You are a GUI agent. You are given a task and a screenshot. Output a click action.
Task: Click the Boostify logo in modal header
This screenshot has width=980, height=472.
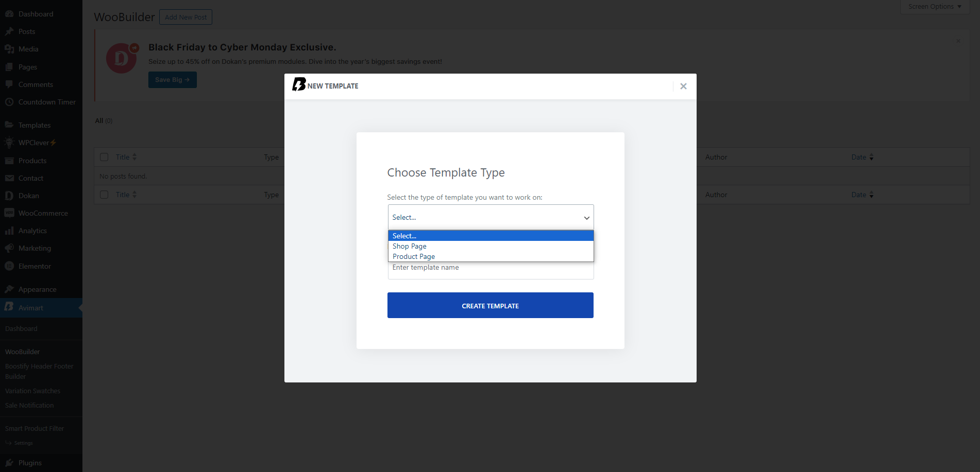(x=299, y=84)
